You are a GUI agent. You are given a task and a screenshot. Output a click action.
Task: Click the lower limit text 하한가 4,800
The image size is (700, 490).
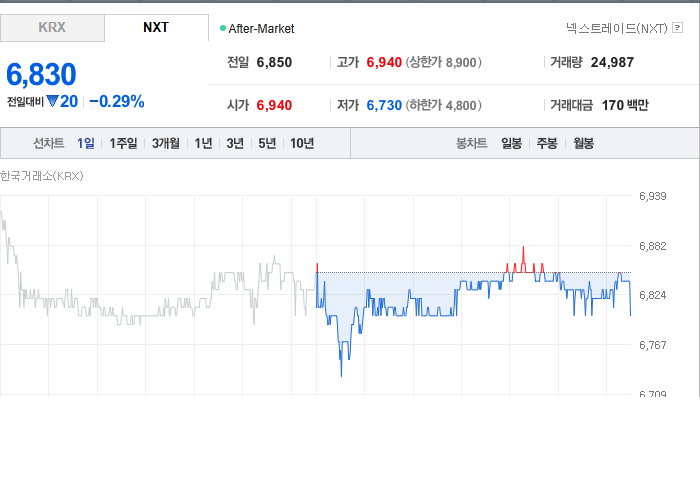(x=443, y=105)
